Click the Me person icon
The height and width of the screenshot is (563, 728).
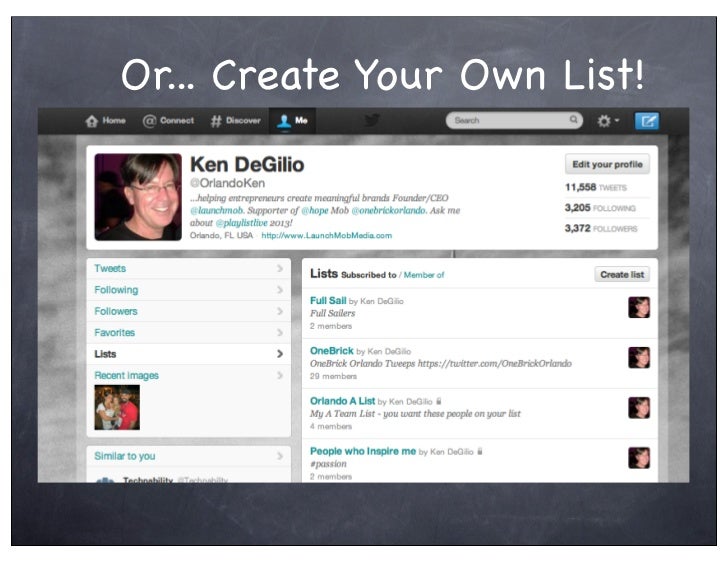(x=284, y=121)
